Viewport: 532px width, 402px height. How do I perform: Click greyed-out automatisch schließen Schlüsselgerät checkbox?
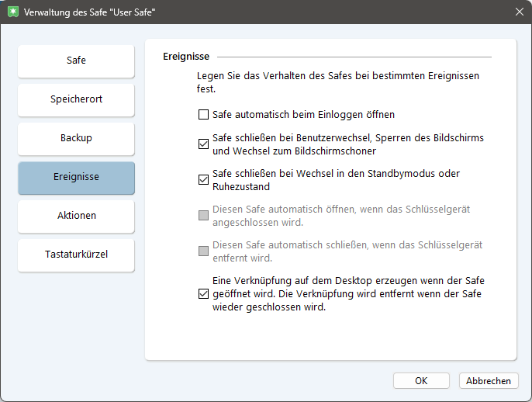[204, 251]
